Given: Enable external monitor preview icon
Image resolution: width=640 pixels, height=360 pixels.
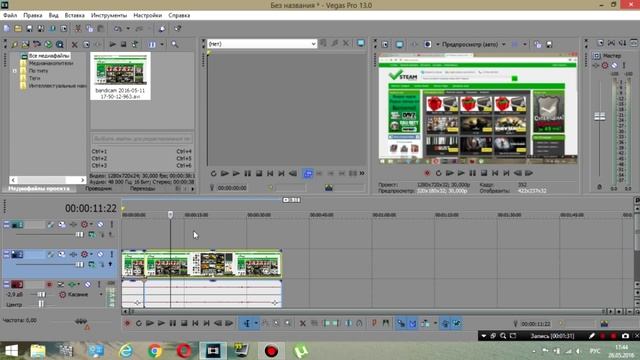Looking at the screenshot, I should coord(400,44).
